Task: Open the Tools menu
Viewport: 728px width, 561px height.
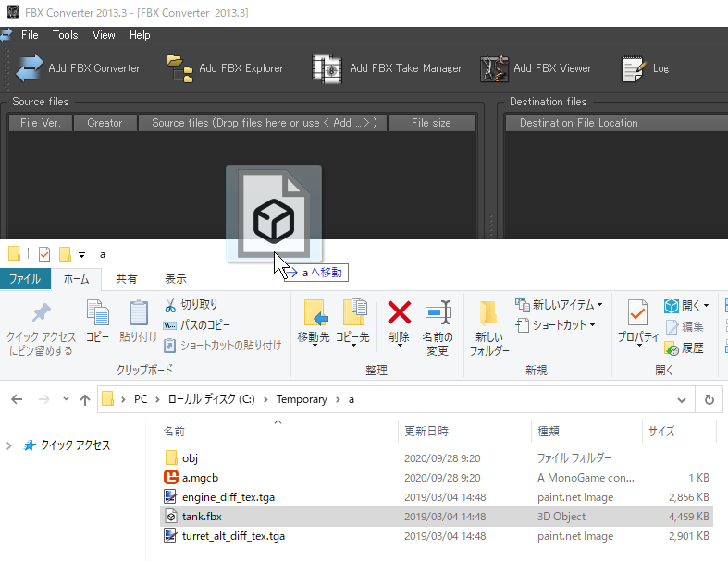Action: coord(65,35)
